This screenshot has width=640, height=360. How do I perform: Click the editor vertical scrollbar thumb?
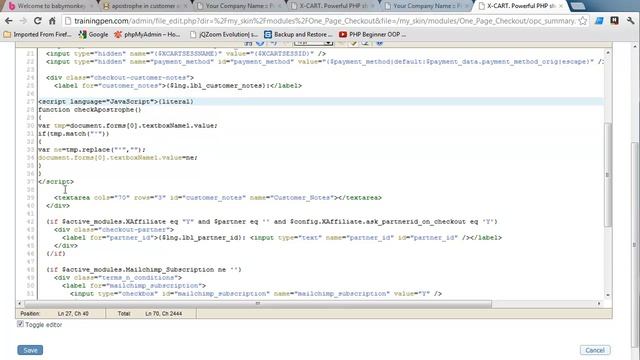(608, 175)
